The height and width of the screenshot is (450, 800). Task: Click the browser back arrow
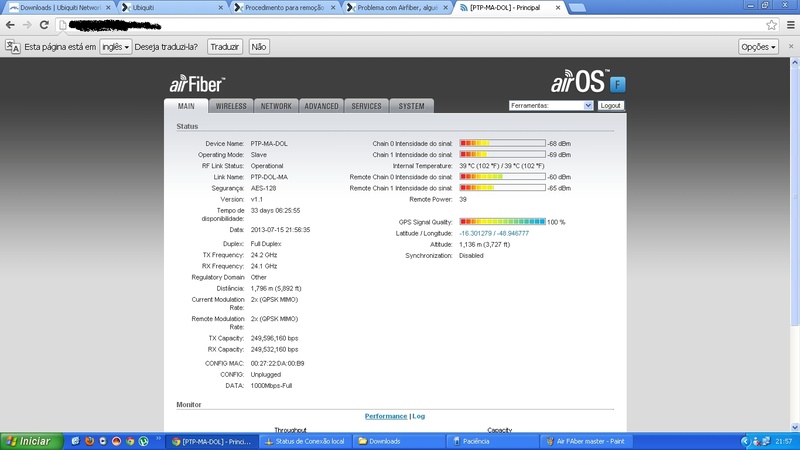(x=10, y=24)
